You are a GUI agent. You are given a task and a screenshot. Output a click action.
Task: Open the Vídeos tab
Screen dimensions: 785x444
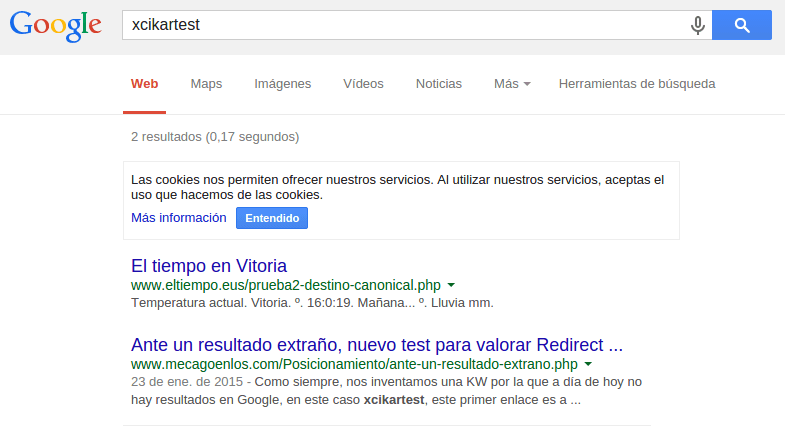pos(363,84)
